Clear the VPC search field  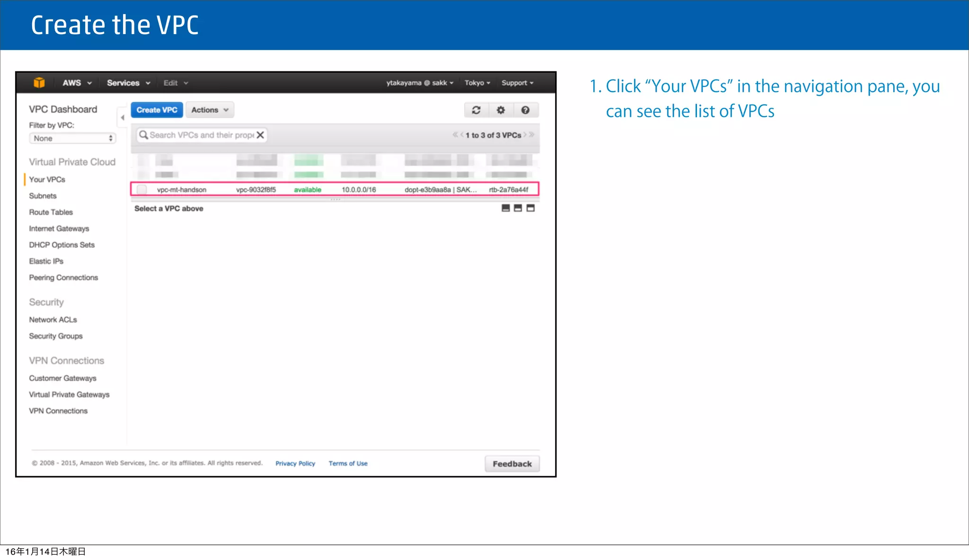click(260, 135)
